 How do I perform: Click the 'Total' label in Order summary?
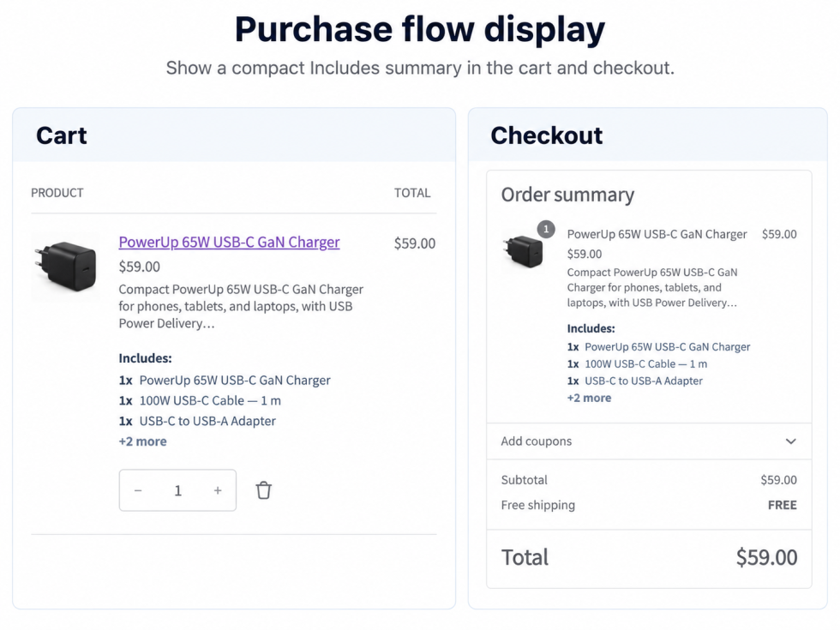(525, 557)
